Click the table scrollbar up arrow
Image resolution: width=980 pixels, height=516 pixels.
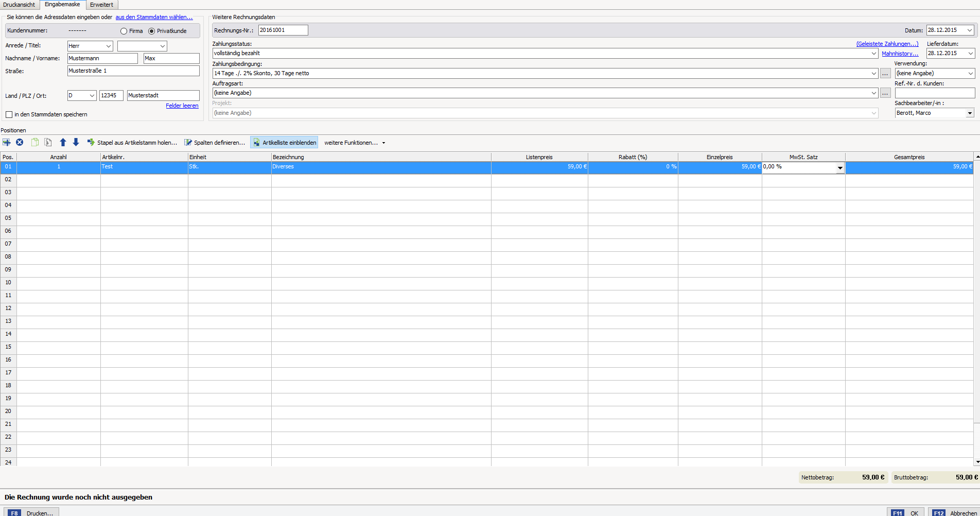(977, 157)
